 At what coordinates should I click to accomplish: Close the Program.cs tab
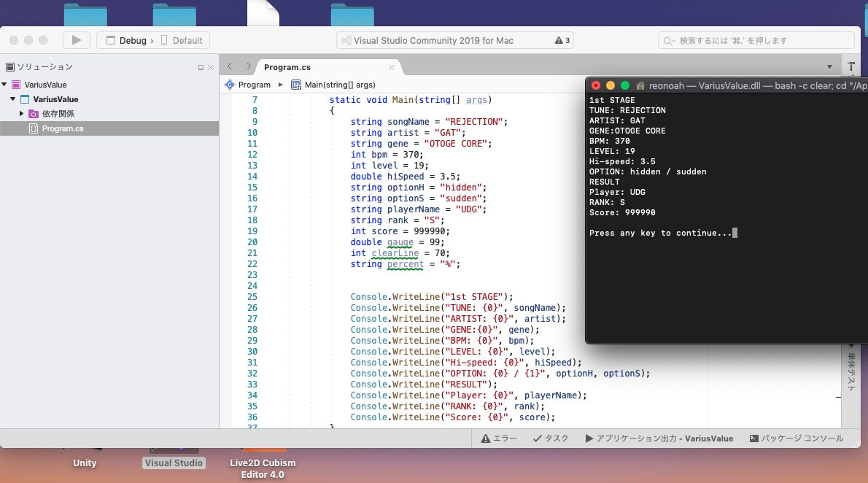[392, 67]
